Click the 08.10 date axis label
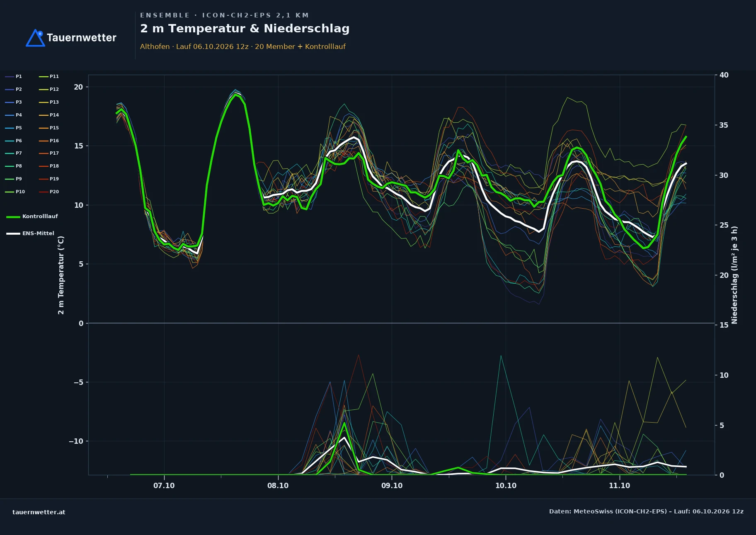 (x=278, y=486)
